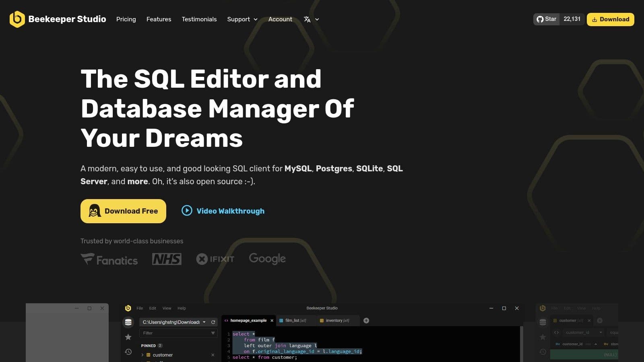Open the language translation selector
The width and height of the screenshot is (644, 362).
[x=311, y=19]
